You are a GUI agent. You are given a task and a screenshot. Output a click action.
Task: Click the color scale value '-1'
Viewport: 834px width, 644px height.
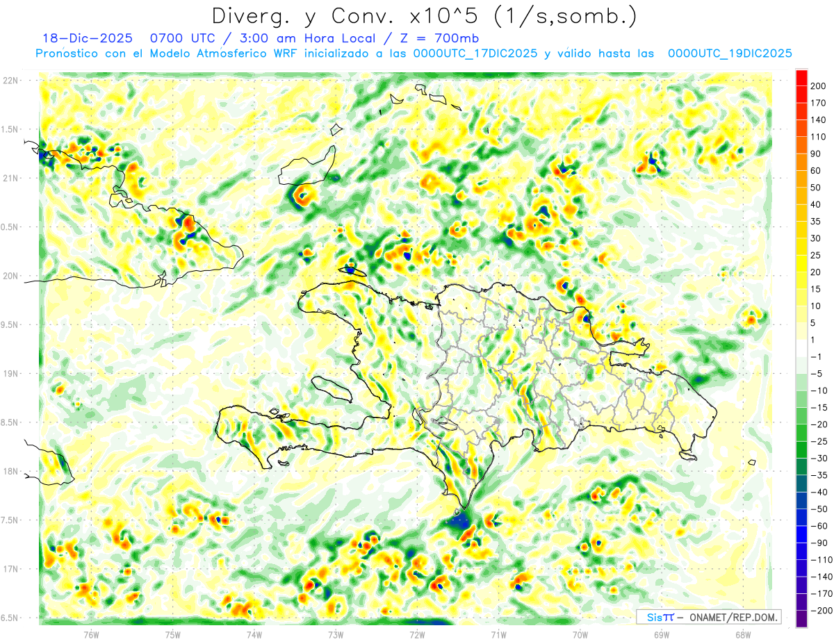[x=817, y=356]
